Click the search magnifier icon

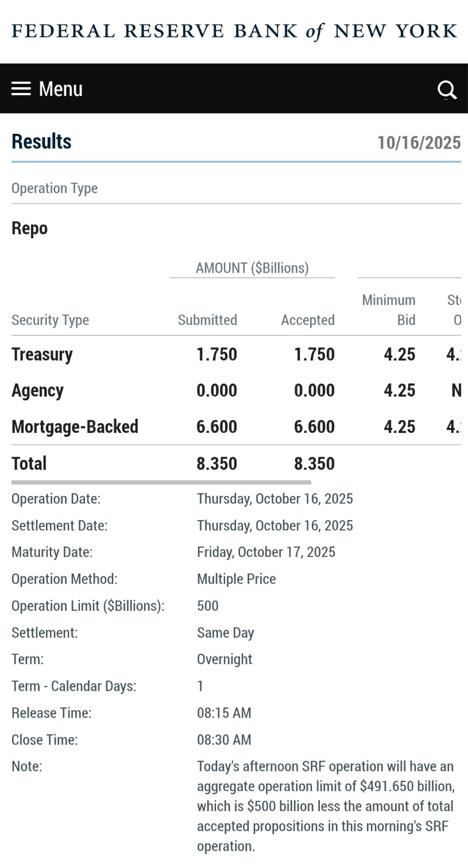tap(447, 90)
